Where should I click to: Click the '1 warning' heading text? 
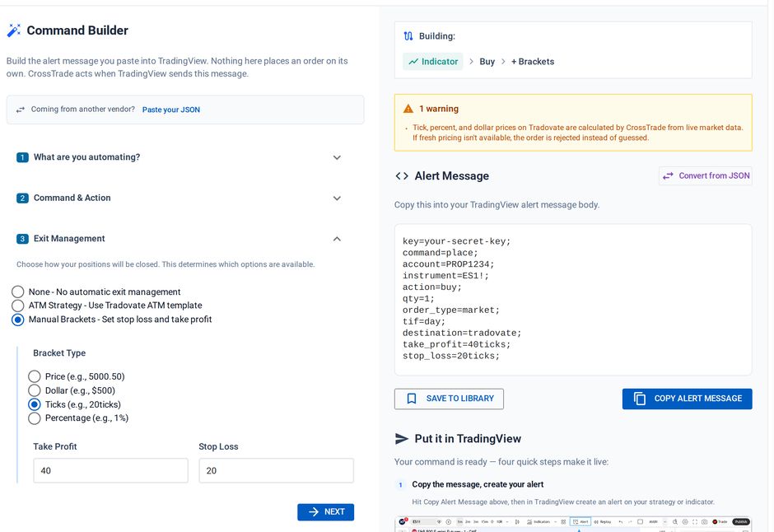tap(439, 109)
